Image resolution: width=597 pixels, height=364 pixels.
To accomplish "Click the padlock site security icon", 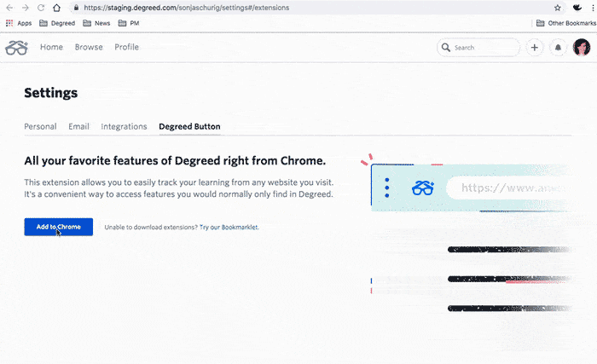I will click(x=77, y=8).
